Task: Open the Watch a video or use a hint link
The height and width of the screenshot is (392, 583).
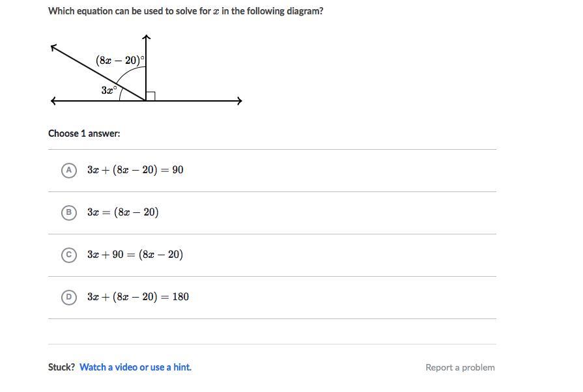Action: pyautogui.click(x=135, y=367)
